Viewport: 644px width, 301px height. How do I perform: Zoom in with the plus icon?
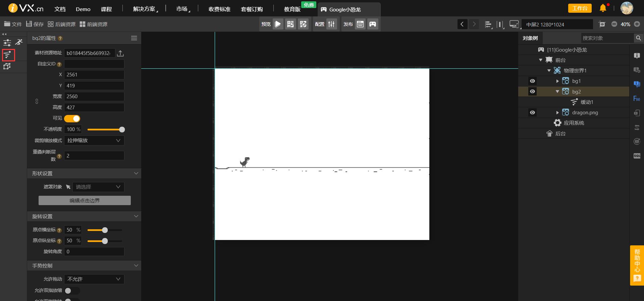pyautogui.click(x=637, y=24)
